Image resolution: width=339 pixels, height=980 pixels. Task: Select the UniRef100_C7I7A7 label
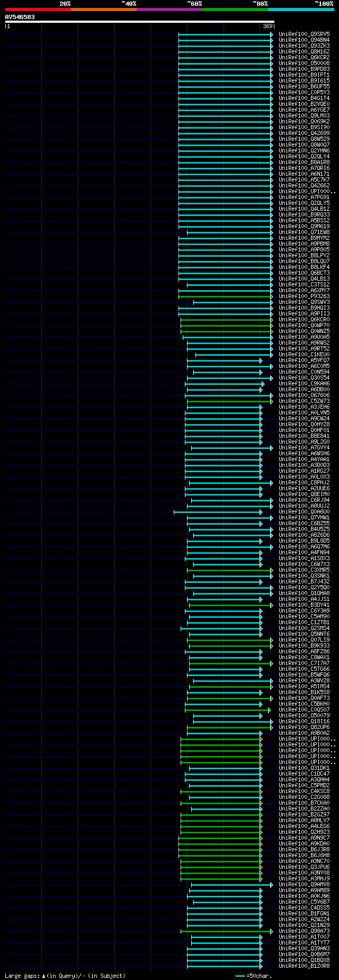[x=304, y=663]
